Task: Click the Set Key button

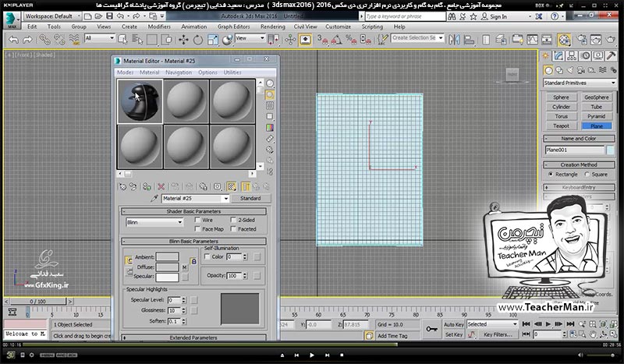Action: point(454,334)
